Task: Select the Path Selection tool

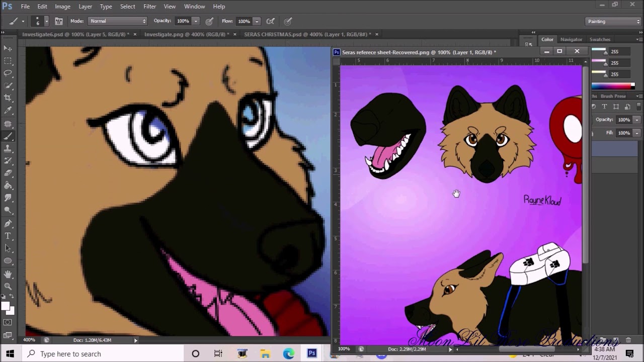Action: coord(8,249)
